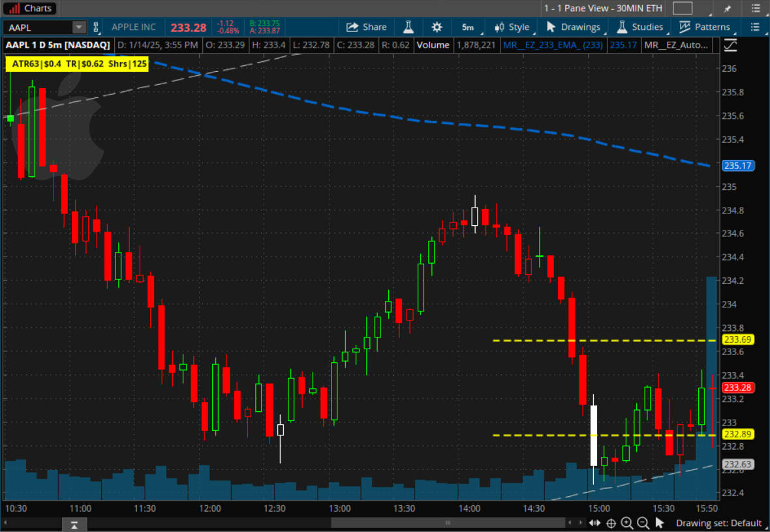Open the Patterns menu
The image size is (770, 532).
pyautogui.click(x=705, y=27)
